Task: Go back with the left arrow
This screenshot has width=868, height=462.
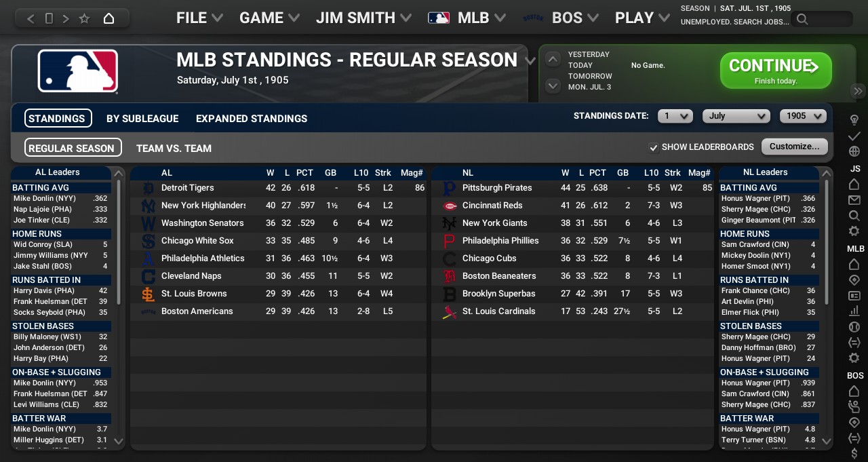Action: (31, 18)
